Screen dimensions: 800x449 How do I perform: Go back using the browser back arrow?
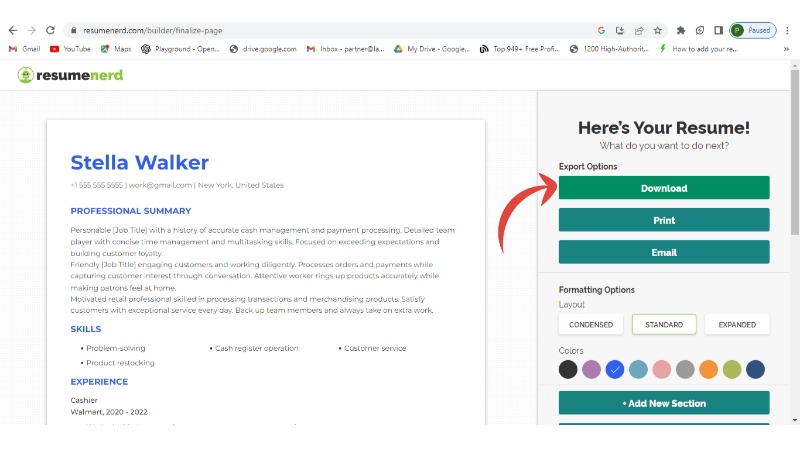coord(12,30)
